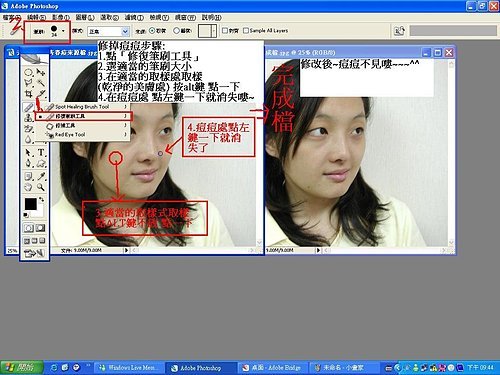This screenshot has width=500, height=375.
Task: Open the Select menu
Action: (x=110, y=17)
